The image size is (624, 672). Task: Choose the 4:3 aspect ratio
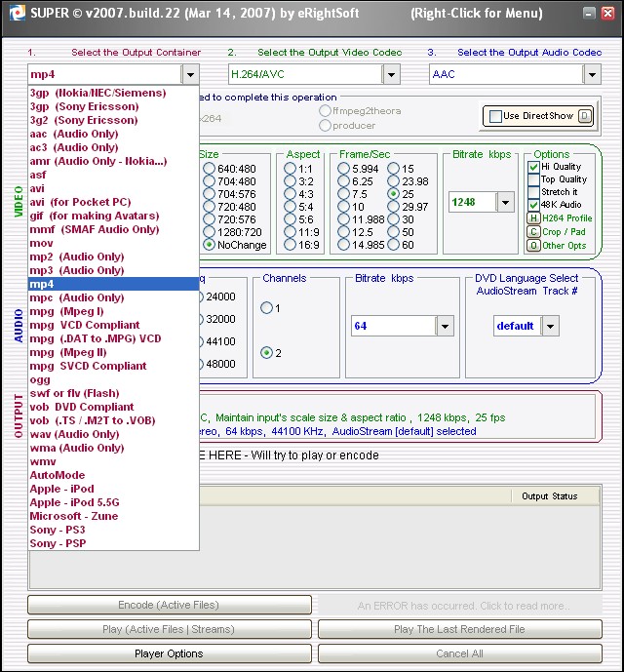pyautogui.click(x=291, y=194)
